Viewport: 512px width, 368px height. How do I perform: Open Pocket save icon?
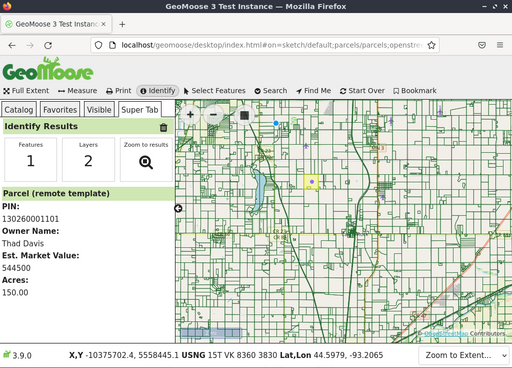pos(482,45)
